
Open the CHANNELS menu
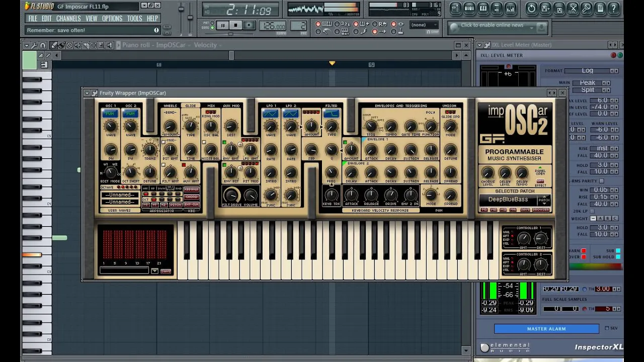coord(68,19)
